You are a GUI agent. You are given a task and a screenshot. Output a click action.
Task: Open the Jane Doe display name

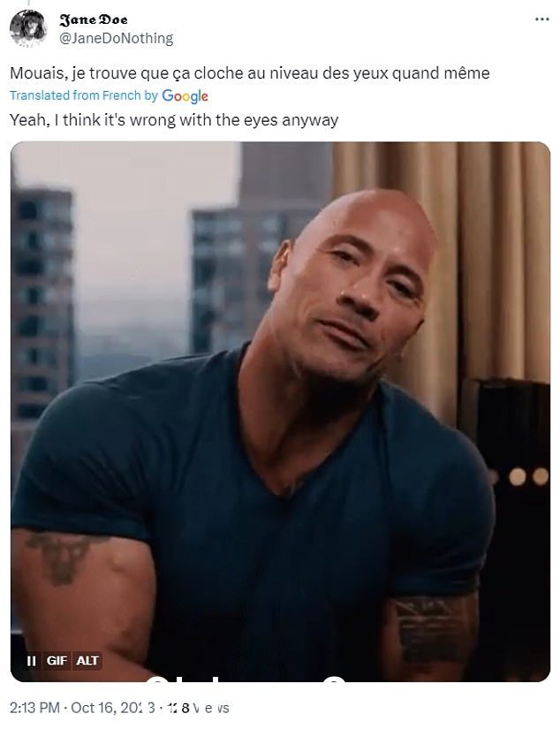click(x=93, y=20)
